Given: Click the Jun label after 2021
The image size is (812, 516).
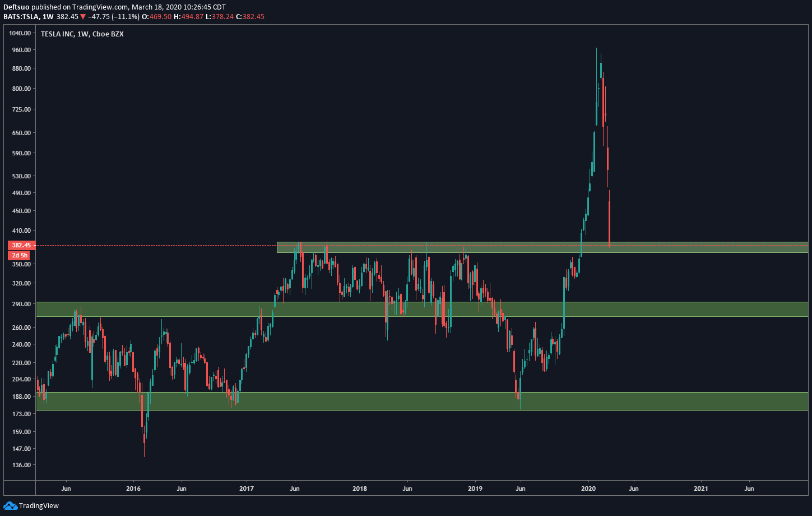Looking at the screenshot, I should click(749, 488).
